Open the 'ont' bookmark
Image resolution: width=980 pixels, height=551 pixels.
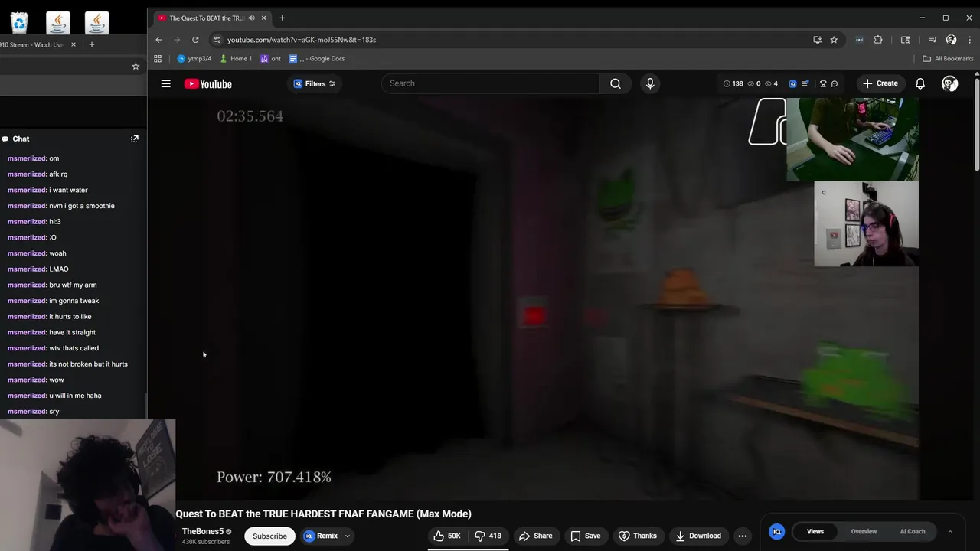pyautogui.click(x=270, y=58)
